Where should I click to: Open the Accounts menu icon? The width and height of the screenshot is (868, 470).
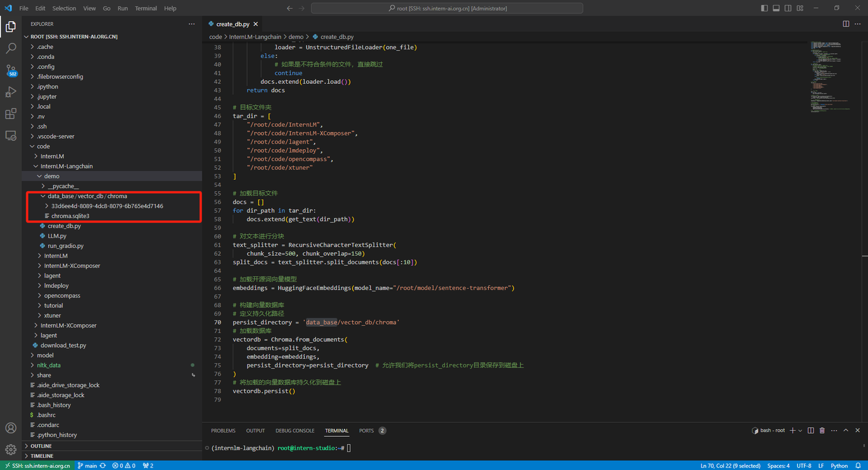11,428
